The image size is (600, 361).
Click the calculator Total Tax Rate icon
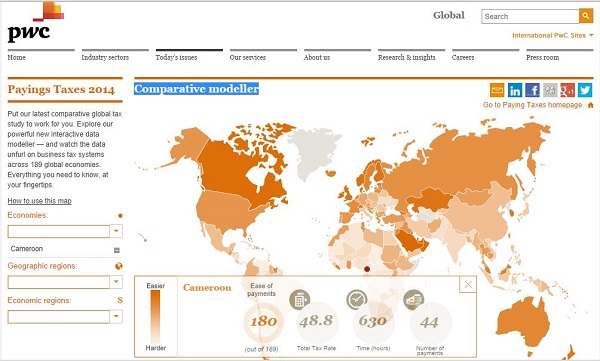(x=300, y=299)
